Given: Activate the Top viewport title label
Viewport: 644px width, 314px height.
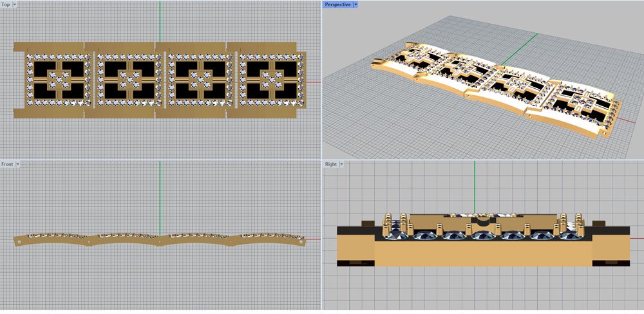Looking at the screenshot, I should pos(6,5).
